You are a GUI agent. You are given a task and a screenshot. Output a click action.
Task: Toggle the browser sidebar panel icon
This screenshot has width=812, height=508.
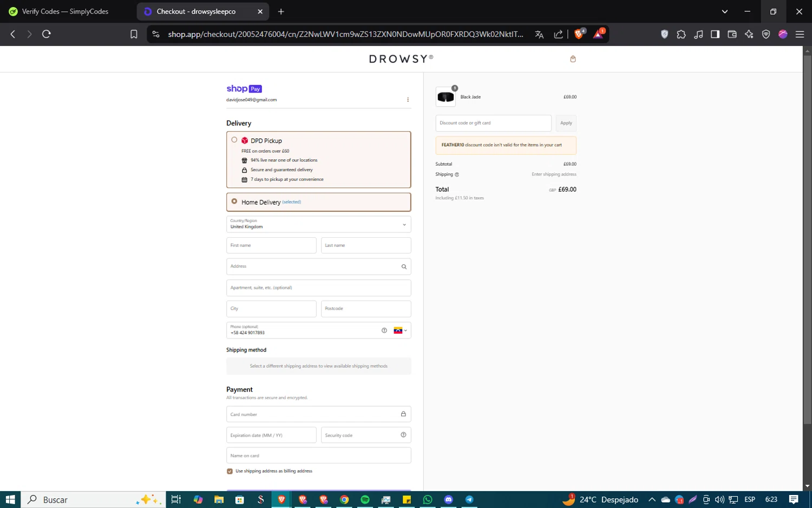pyautogui.click(x=715, y=34)
